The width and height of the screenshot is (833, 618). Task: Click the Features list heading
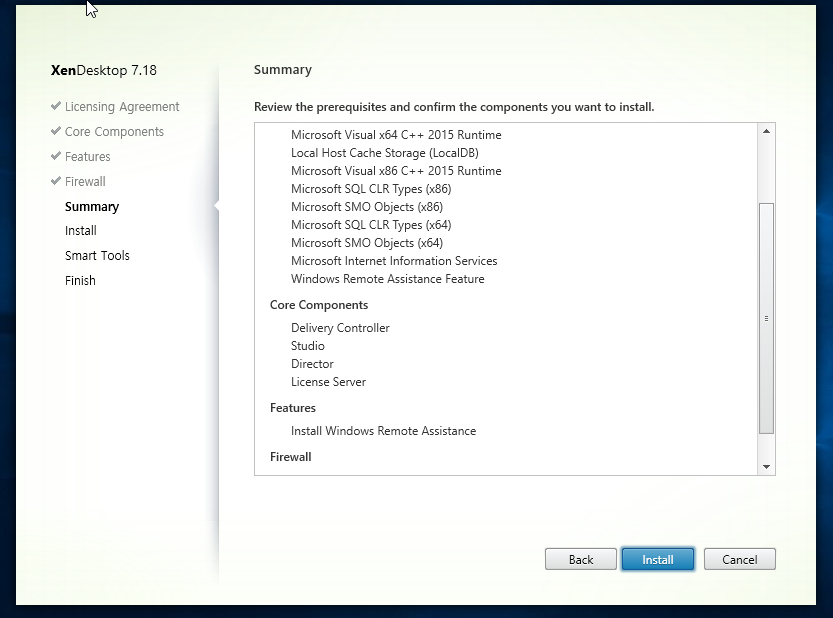tap(293, 408)
